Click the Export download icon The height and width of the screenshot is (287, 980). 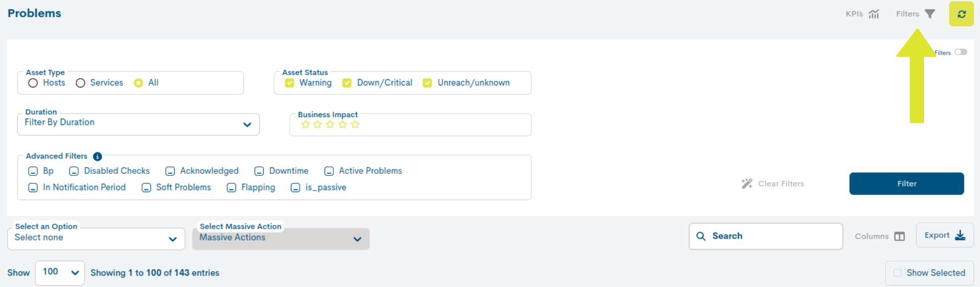960,235
